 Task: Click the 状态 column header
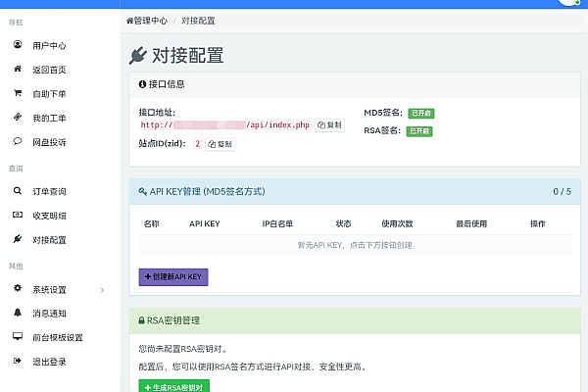click(x=344, y=224)
